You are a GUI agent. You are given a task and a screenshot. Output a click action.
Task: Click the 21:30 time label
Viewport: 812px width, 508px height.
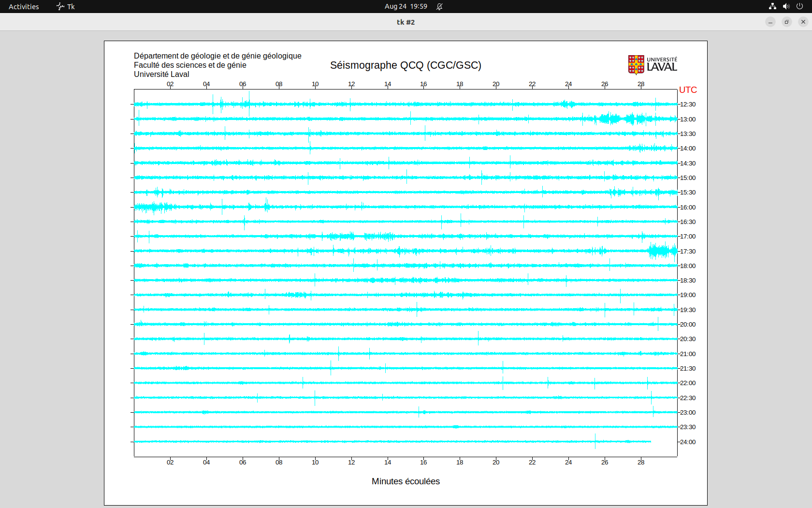click(x=688, y=369)
